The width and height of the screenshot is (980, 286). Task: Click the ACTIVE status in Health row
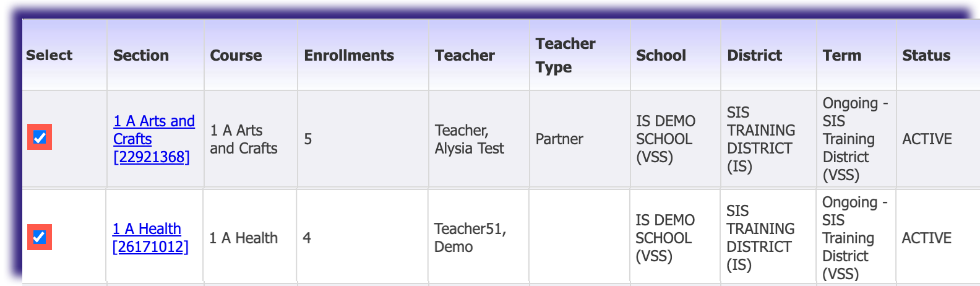coord(926,238)
